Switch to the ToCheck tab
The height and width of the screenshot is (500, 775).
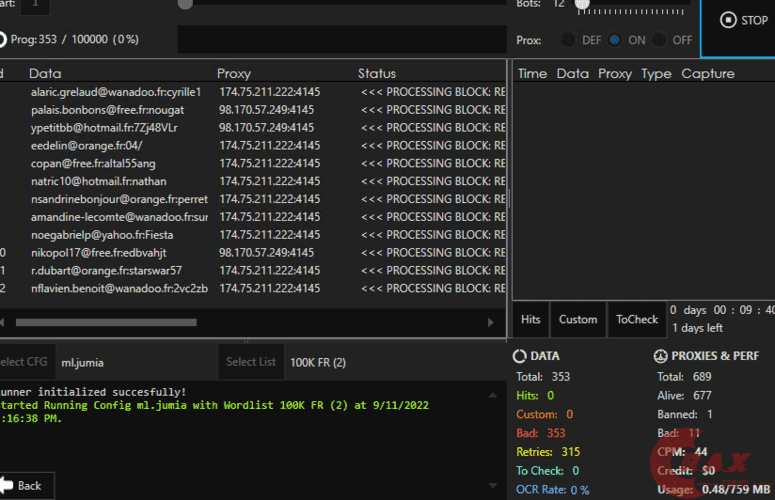click(x=637, y=319)
